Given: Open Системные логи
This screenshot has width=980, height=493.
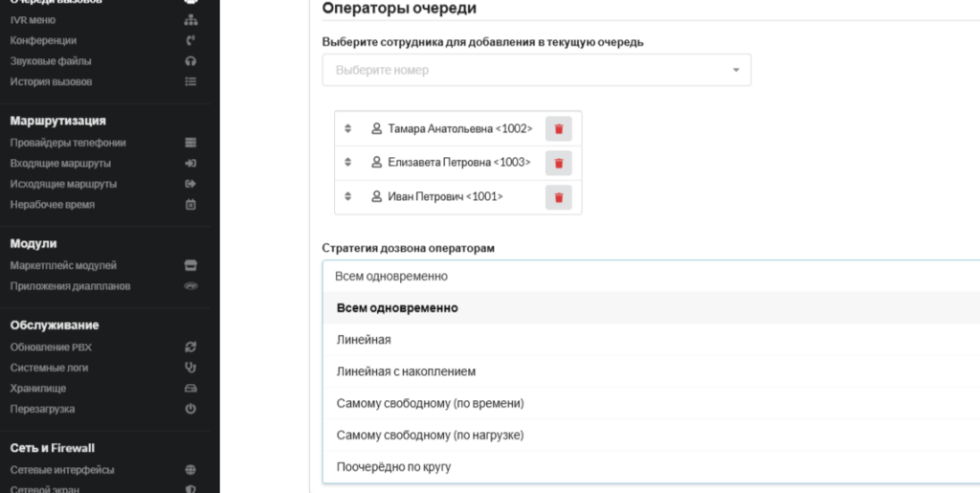Looking at the screenshot, I should pyautogui.click(x=49, y=368).
